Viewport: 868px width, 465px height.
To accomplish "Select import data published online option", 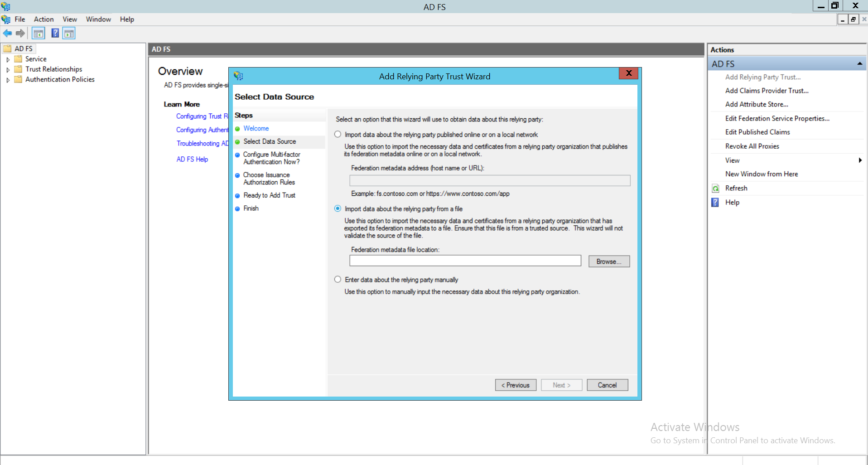I will click(338, 134).
